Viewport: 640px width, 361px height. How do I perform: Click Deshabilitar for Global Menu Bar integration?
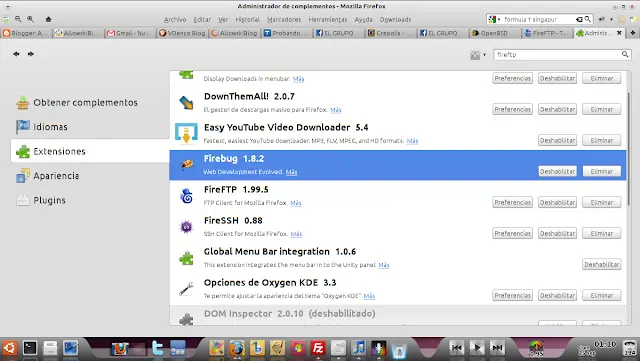click(x=602, y=265)
